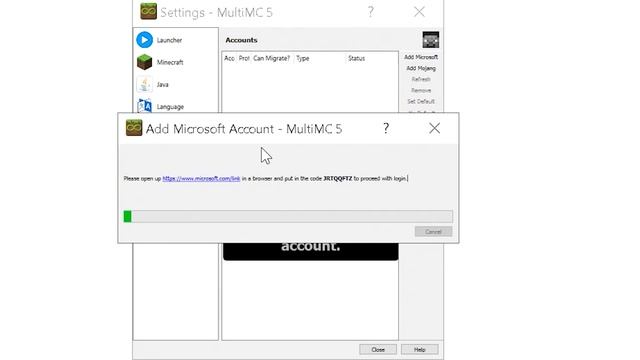Viewport: 640px width, 360px height.
Task: Click the Refresh account button
Action: pyautogui.click(x=421, y=79)
